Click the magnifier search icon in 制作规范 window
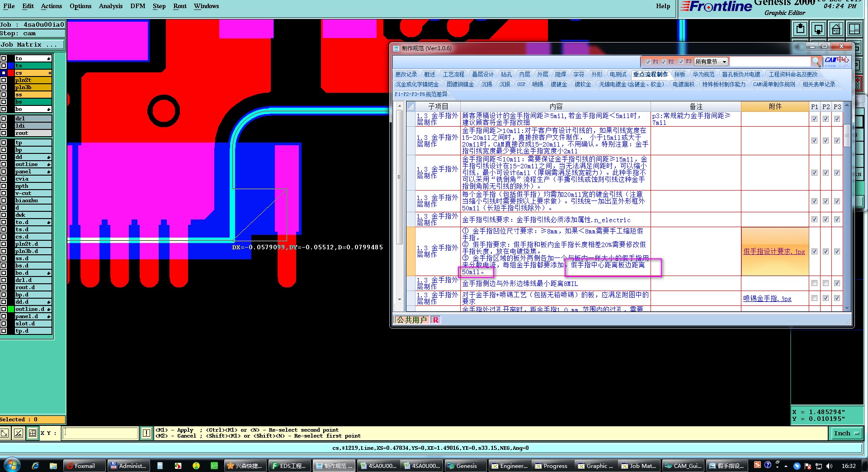This screenshot has height=472, width=868. [x=816, y=61]
